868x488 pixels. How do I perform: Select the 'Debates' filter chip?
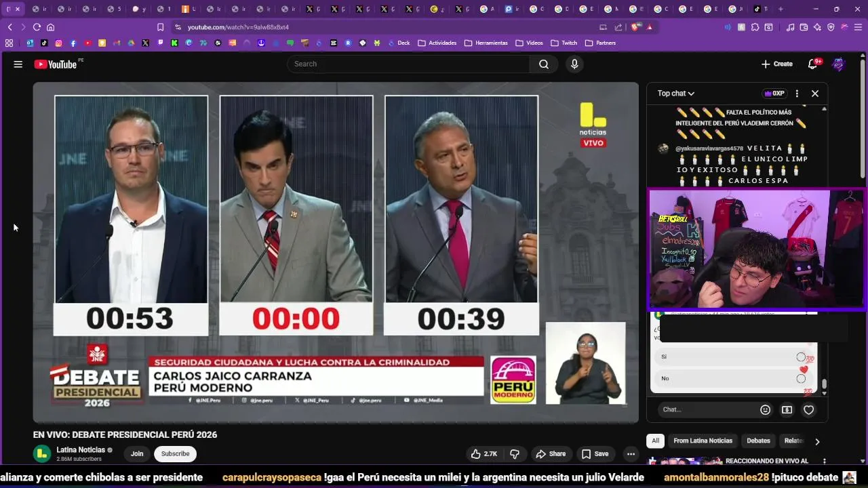(758, 441)
